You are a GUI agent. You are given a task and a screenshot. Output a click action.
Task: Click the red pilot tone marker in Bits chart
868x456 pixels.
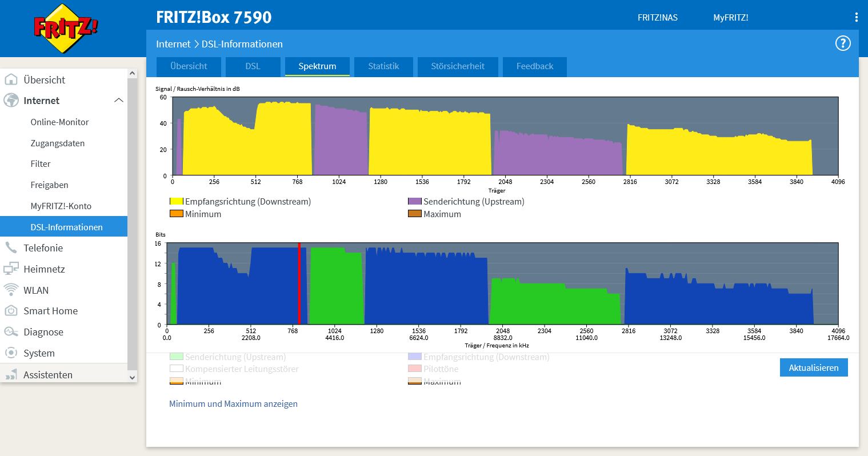(299, 283)
